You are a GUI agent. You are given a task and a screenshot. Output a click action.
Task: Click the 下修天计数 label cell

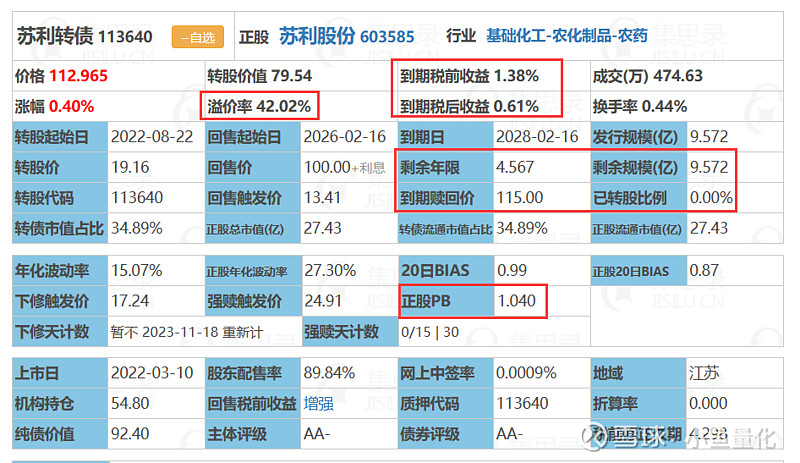click(x=60, y=332)
